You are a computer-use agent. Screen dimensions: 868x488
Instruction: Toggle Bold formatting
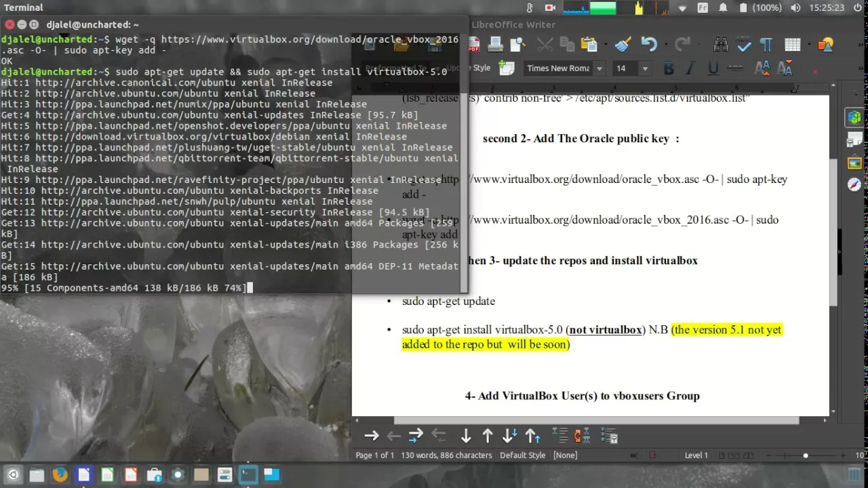(x=669, y=68)
